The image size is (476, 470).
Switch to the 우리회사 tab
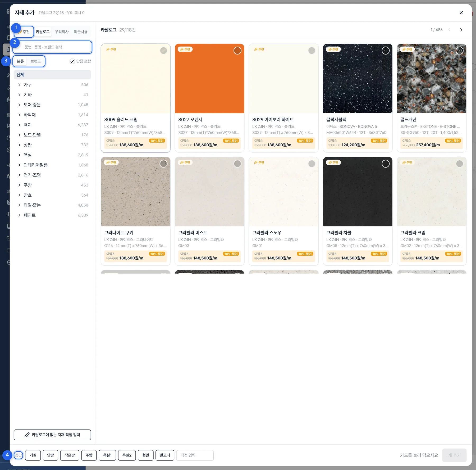62,32
